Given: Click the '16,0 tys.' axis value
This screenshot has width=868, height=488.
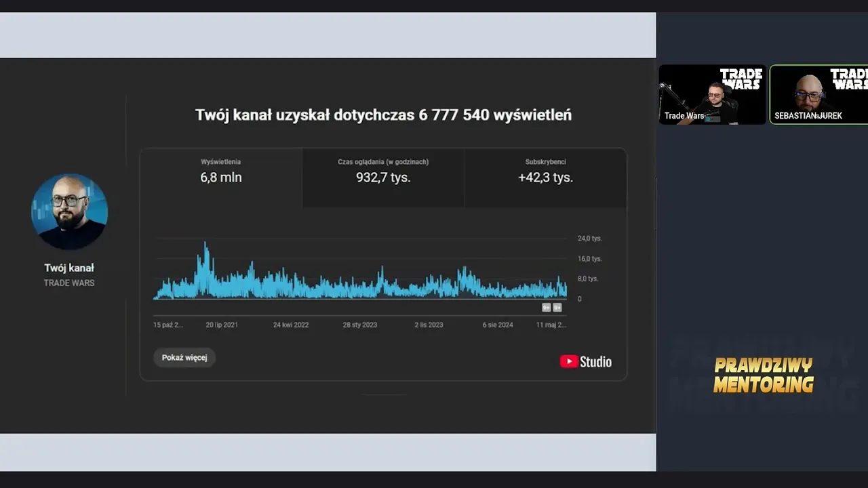Looking at the screenshot, I should (590, 259).
